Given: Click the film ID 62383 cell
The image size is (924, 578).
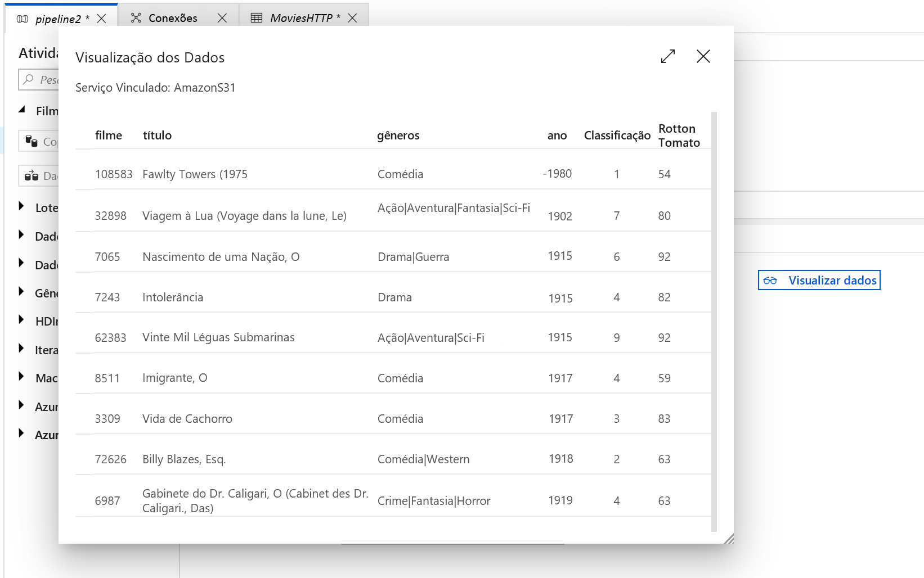Looking at the screenshot, I should pyautogui.click(x=111, y=338).
